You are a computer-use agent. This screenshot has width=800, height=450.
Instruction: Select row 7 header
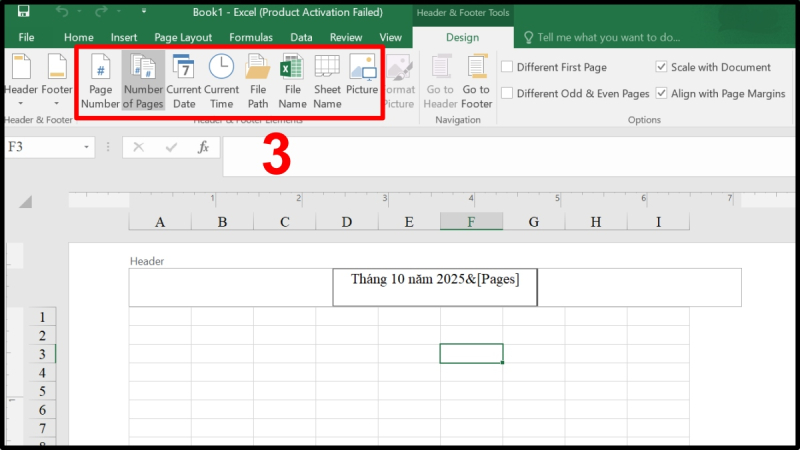click(x=42, y=429)
